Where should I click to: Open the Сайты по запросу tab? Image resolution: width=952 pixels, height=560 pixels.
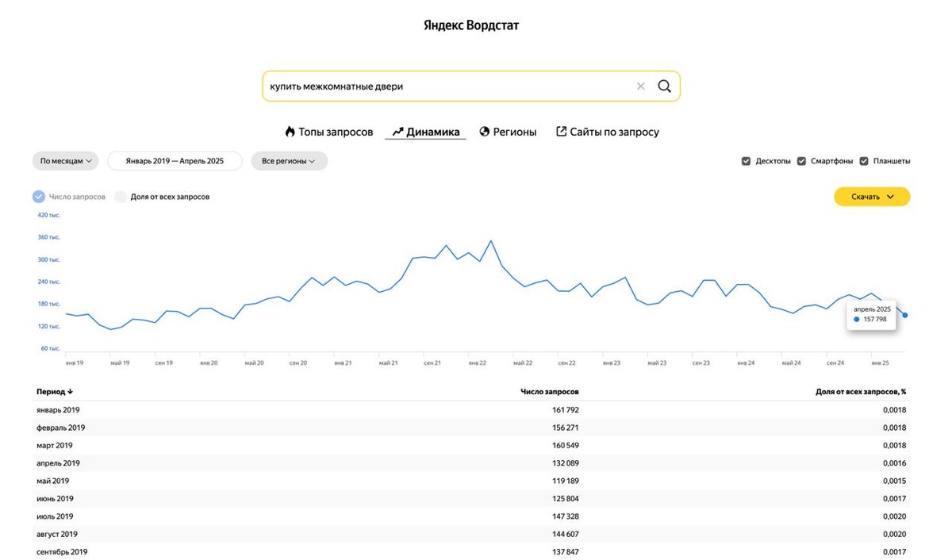point(607,132)
